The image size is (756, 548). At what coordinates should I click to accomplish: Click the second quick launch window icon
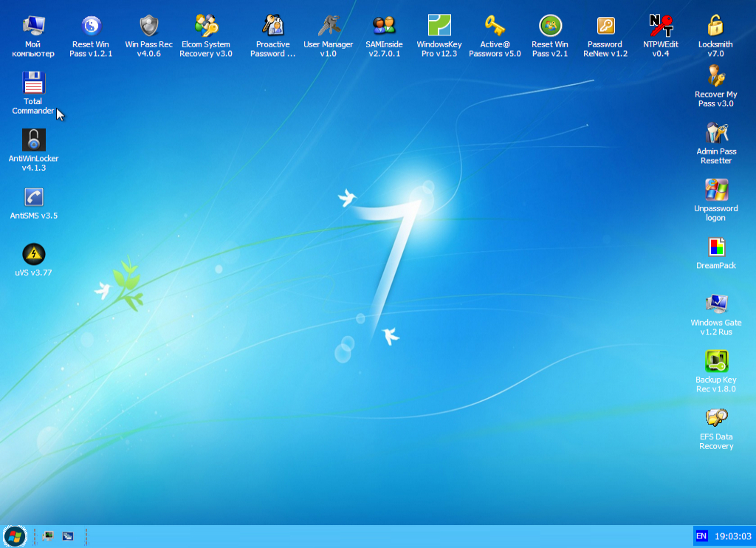(68, 536)
